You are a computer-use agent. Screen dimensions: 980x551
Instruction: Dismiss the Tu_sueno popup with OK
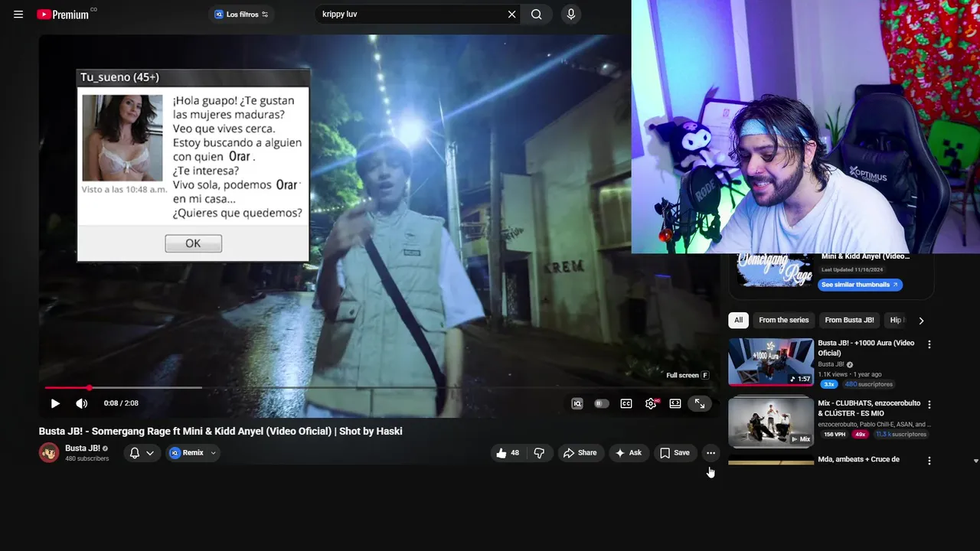[193, 243]
